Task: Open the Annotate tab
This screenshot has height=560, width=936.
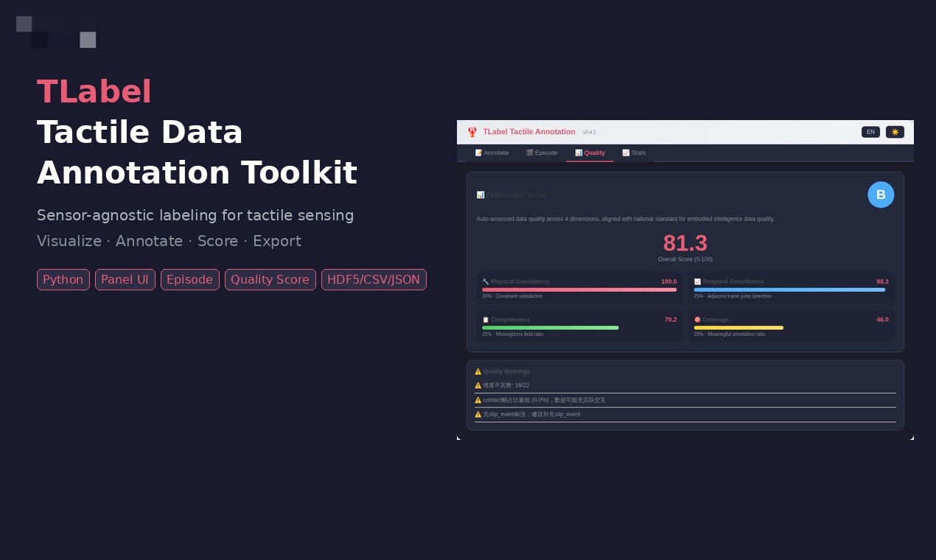Action: [x=492, y=153]
